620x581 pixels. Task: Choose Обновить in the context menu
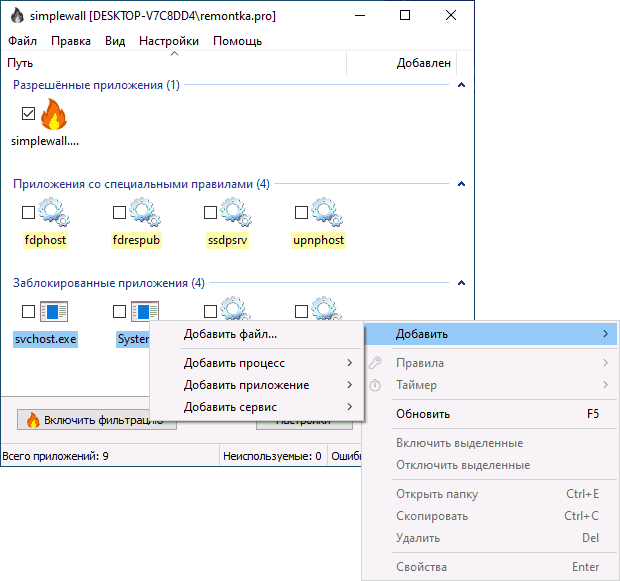490,414
